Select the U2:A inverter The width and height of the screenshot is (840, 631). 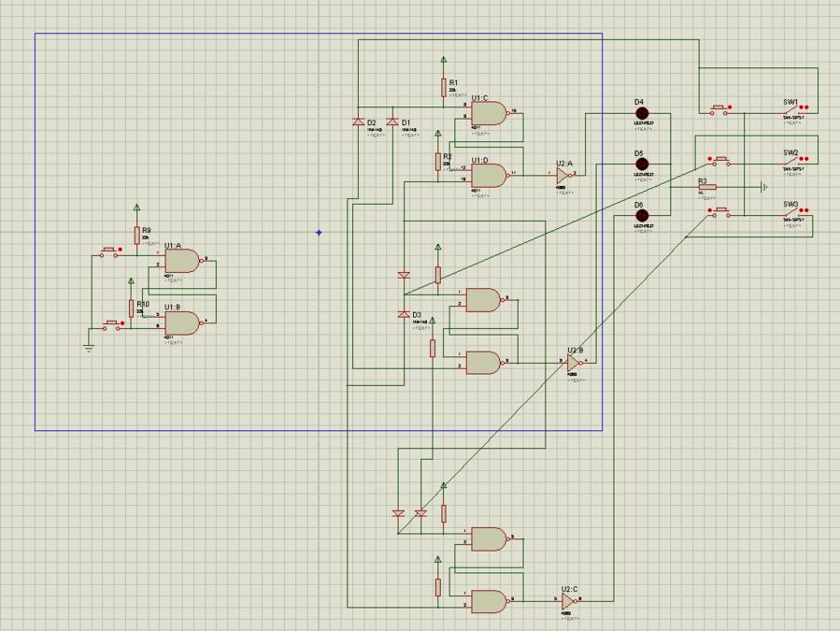(563, 174)
